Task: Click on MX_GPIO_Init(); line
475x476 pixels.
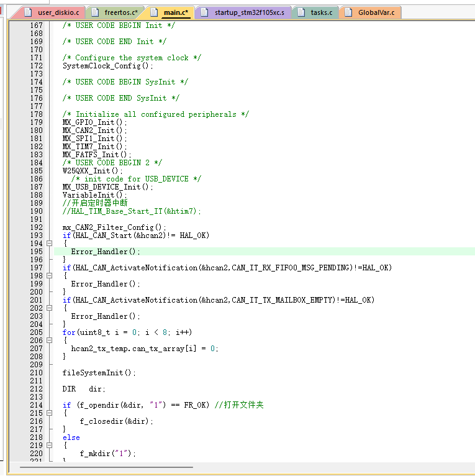Action: (94, 122)
